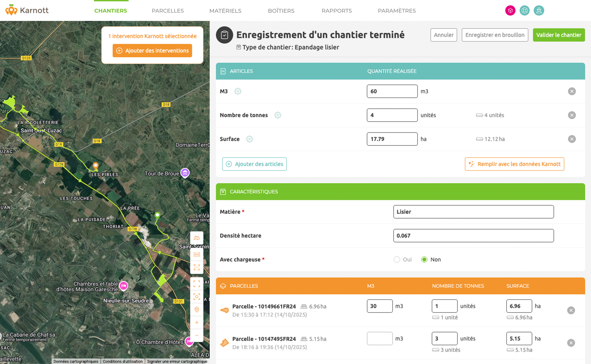Switch to the PARCELLES tab

(168, 11)
